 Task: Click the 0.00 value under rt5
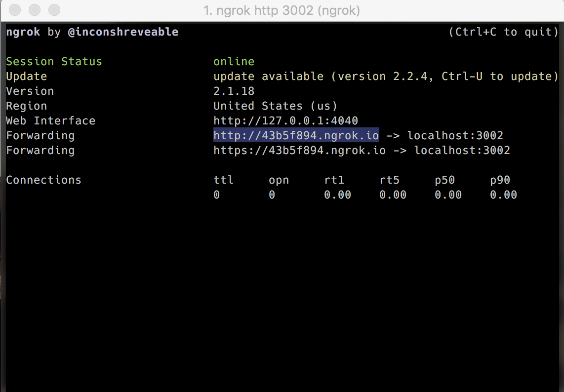pos(393,195)
